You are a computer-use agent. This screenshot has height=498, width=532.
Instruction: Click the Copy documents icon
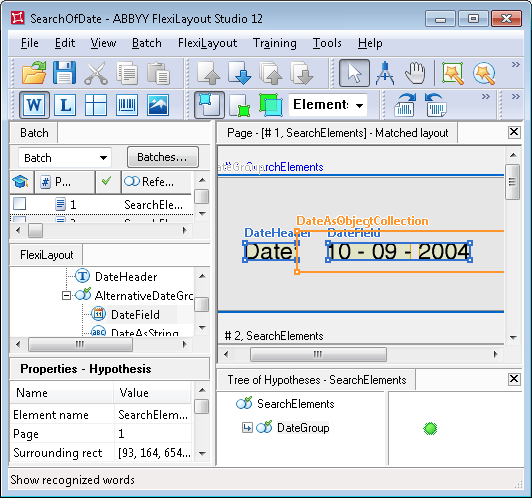tap(127, 73)
